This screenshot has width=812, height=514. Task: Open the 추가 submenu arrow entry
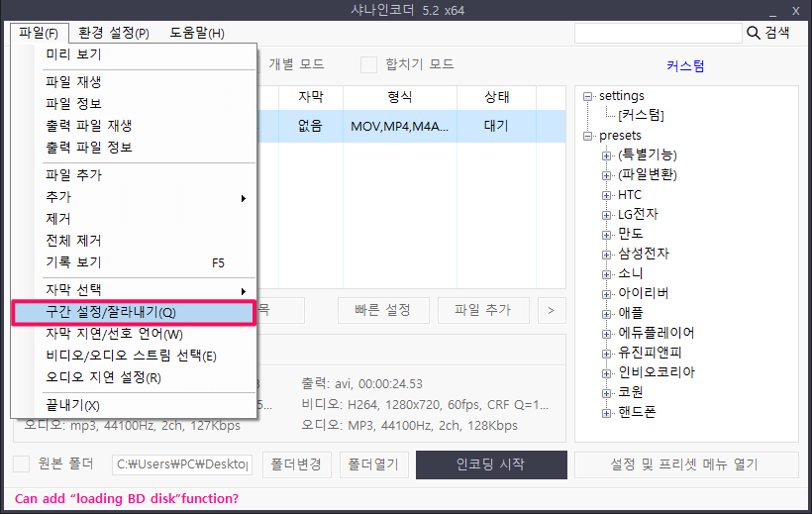(x=134, y=197)
